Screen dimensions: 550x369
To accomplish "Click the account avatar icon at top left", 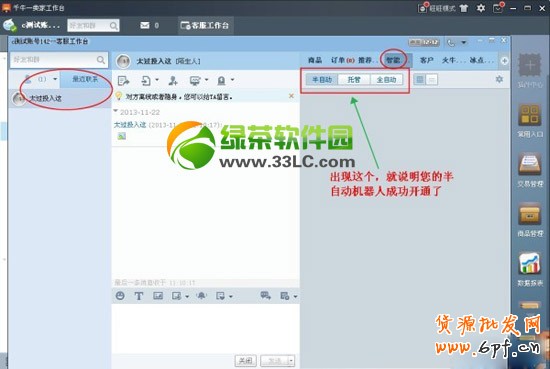I will 10,25.
